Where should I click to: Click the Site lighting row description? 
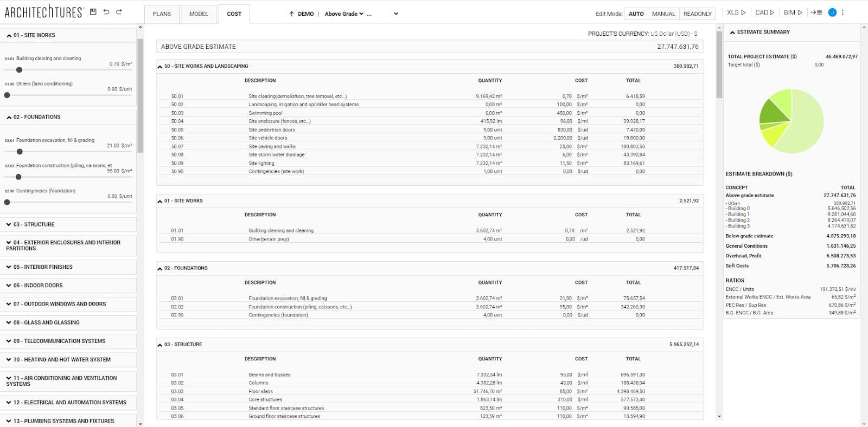(x=261, y=163)
